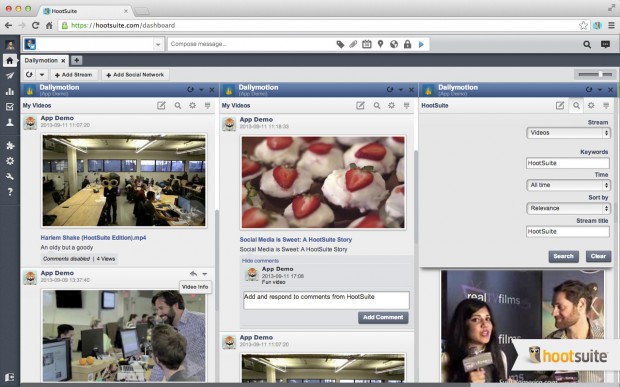Open the Video Info dropdown arrow on post
The width and height of the screenshot is (620, 387).
click(205, 274)
